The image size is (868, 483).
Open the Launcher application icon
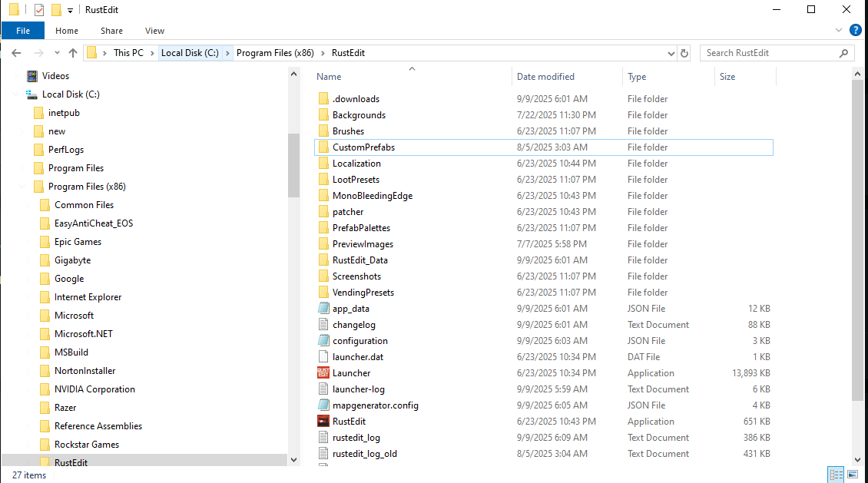pyautogui.click(x=323, y=372)
